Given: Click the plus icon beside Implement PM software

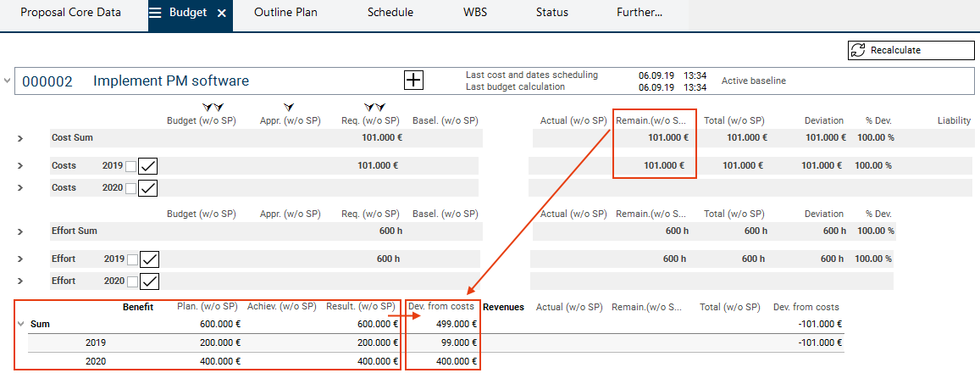Looking at the screenshot, I should pos(412,81).
